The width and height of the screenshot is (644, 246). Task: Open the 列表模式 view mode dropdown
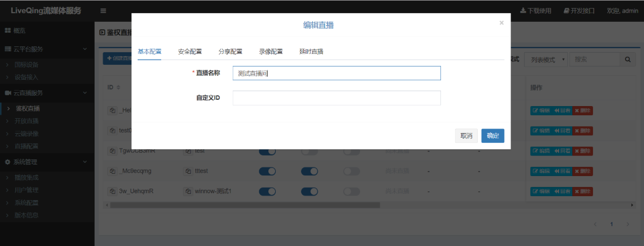point(546,60)
